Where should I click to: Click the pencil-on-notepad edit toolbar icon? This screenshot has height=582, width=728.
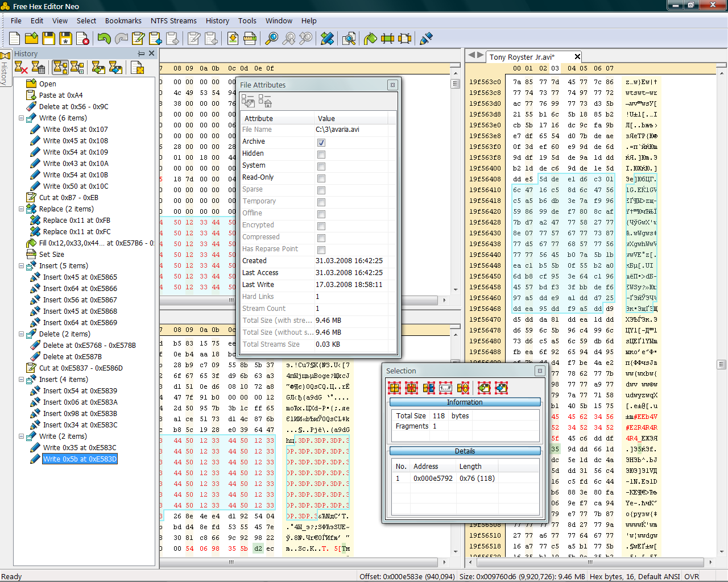point(138,38)
